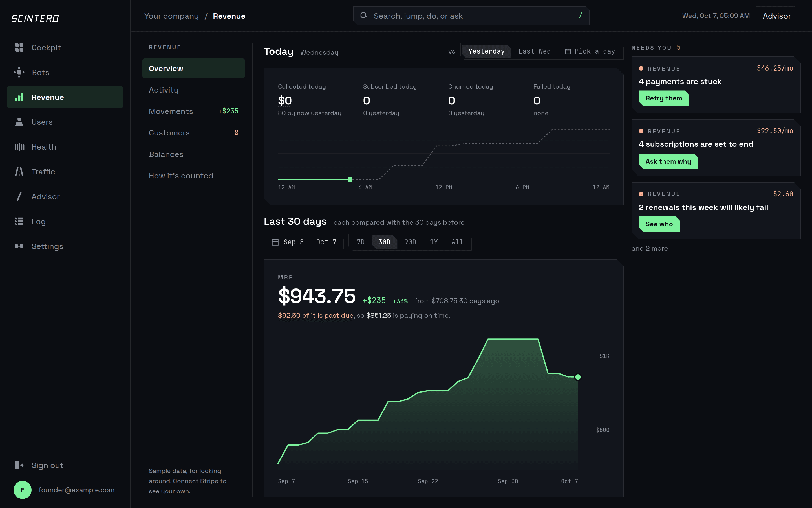
Task: Open Customers section with 8 badge
Action: coord(194,133)
